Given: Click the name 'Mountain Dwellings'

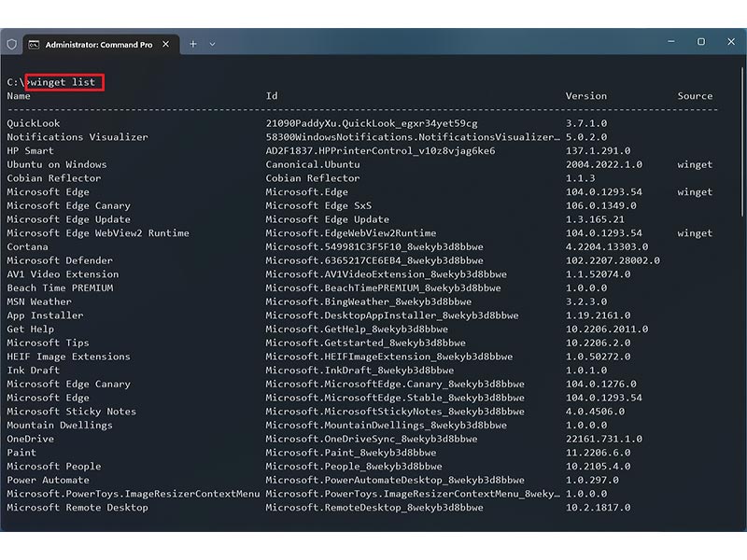Looking at the screenshot, I should [60, 426].
